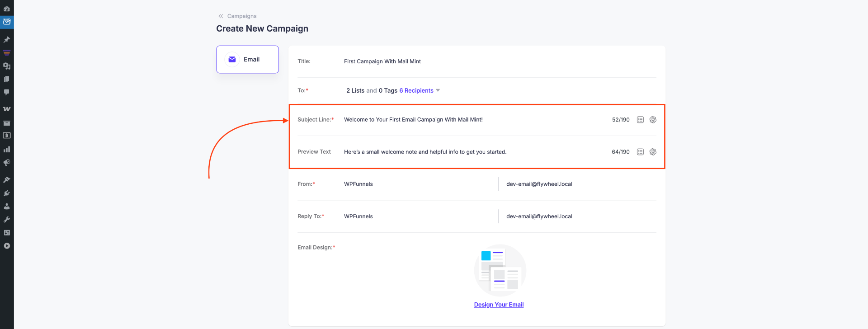The image size is (868, 329).
Task: Click the collapse menu play-circle sidebar icon
Action: tap(7, 246)
